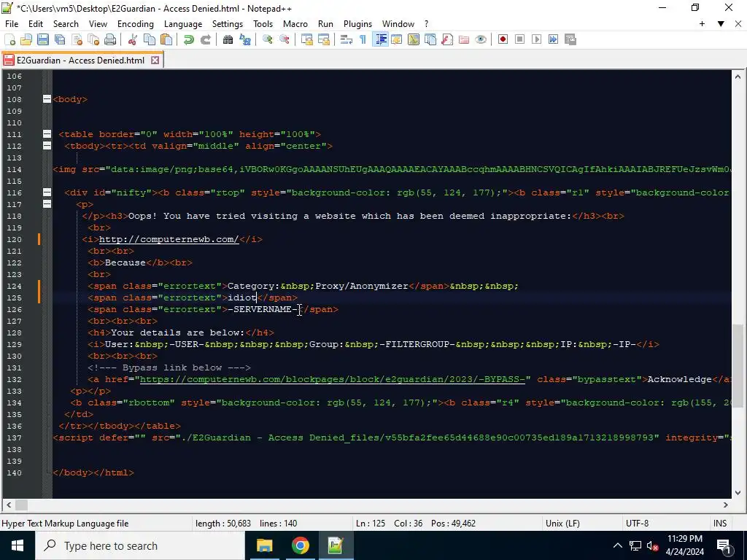Click the Print toolbar icon
747x560 pixels.
[110, 39]
